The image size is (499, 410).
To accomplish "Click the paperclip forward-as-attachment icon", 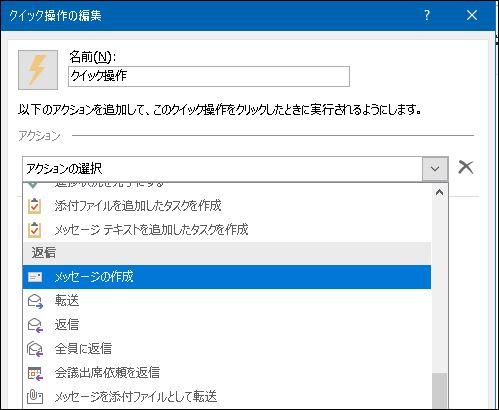I will (x=35, y=397).
